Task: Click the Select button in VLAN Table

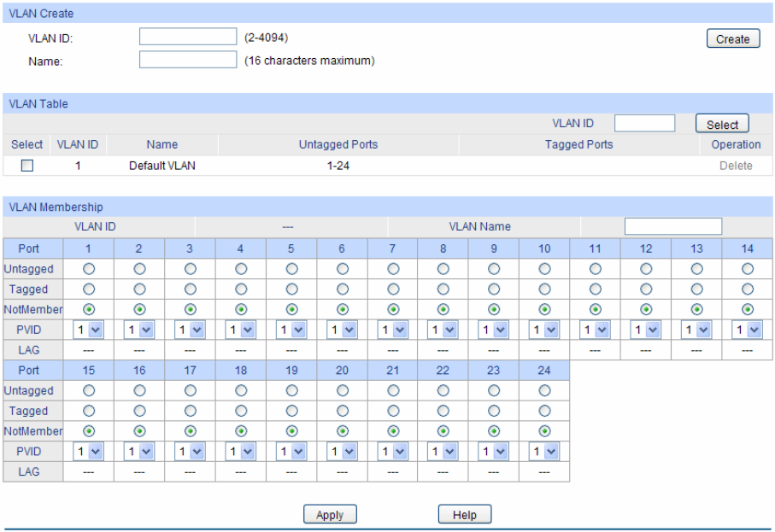Action: click(721, 125)
